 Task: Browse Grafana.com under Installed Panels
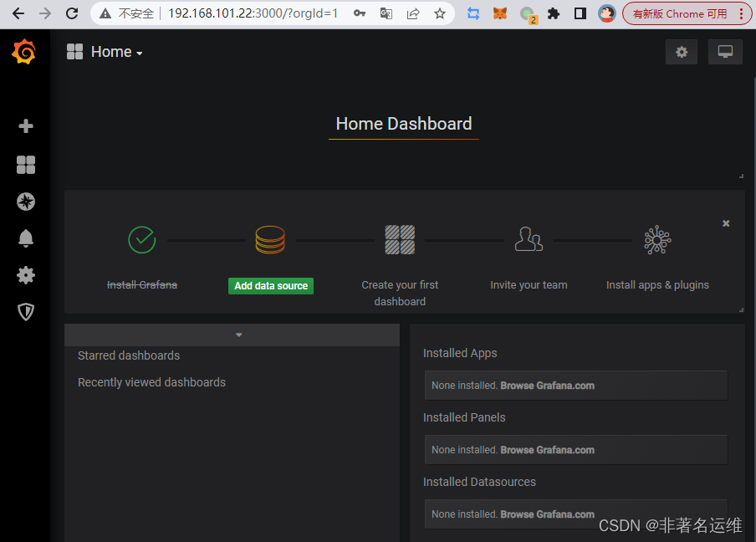pyautogui.click(x=547, y=450)
